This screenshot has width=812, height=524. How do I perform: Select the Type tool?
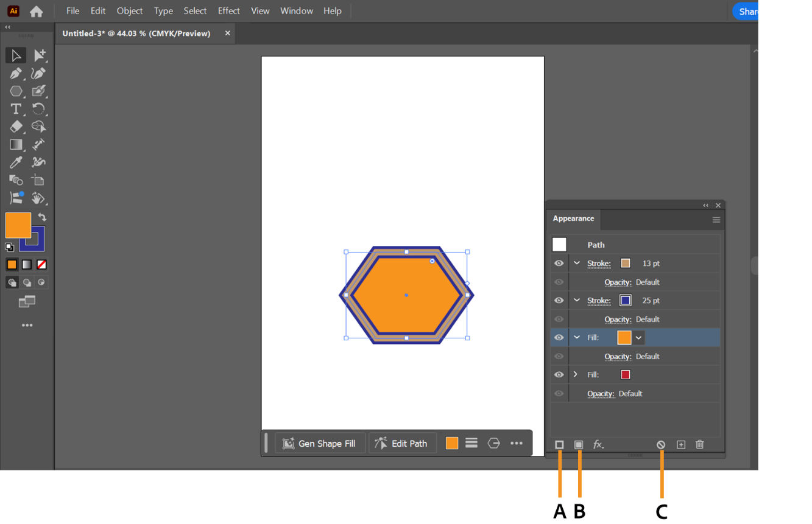[16, 109]
